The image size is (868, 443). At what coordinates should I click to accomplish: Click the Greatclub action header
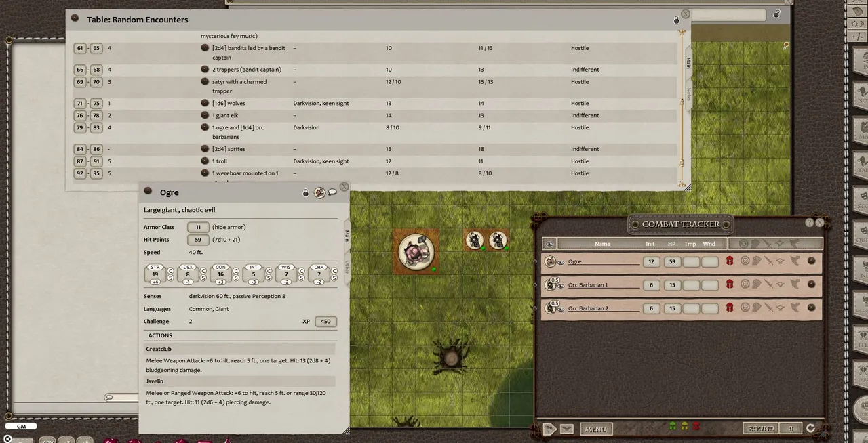(241, 349)
